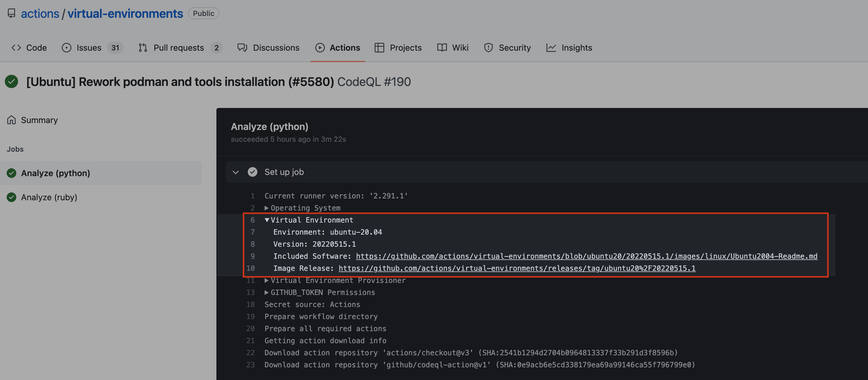Open the virtual-environments repository link
Image resolution: width=868 pixels, height=380 pixels.
(125, 14)
